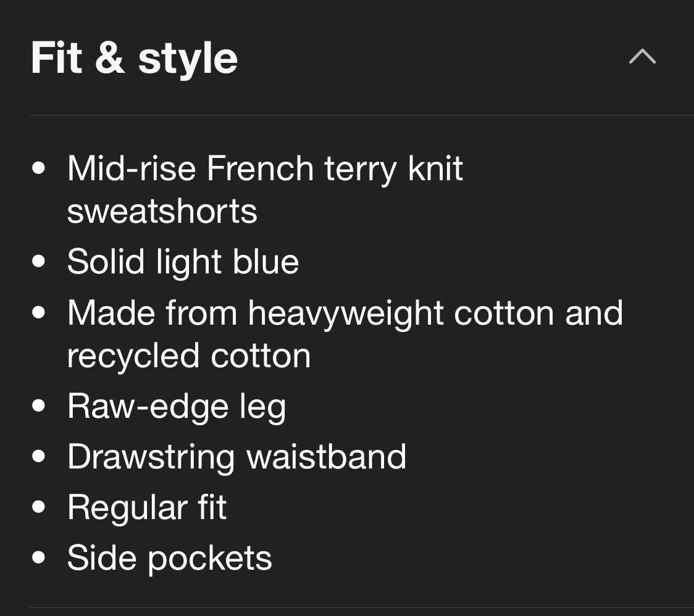694x616 pixels.
Task: Select the Raw-edge leg item
Action: [177, 407]
